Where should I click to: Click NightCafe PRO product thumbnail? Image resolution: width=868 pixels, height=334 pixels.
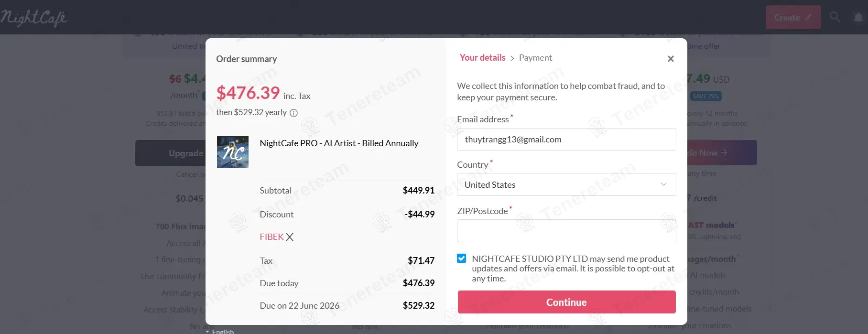(233, 152)
